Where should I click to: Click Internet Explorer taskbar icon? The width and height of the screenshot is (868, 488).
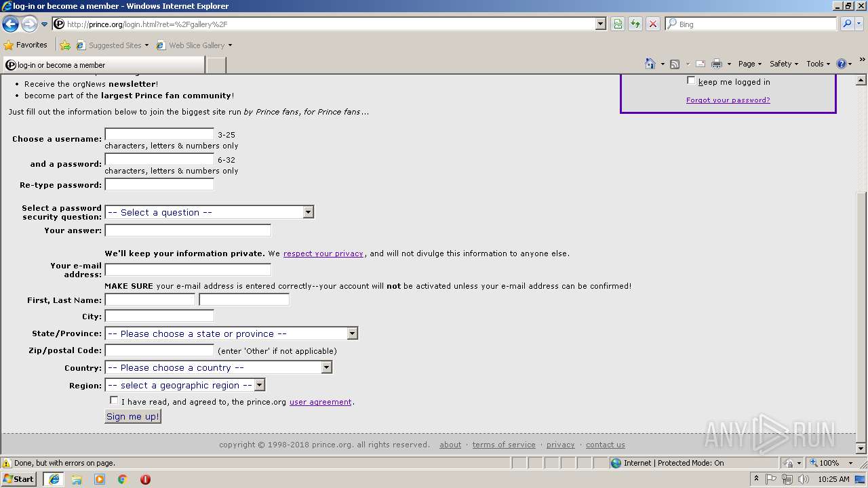click(x=54, y=479)
